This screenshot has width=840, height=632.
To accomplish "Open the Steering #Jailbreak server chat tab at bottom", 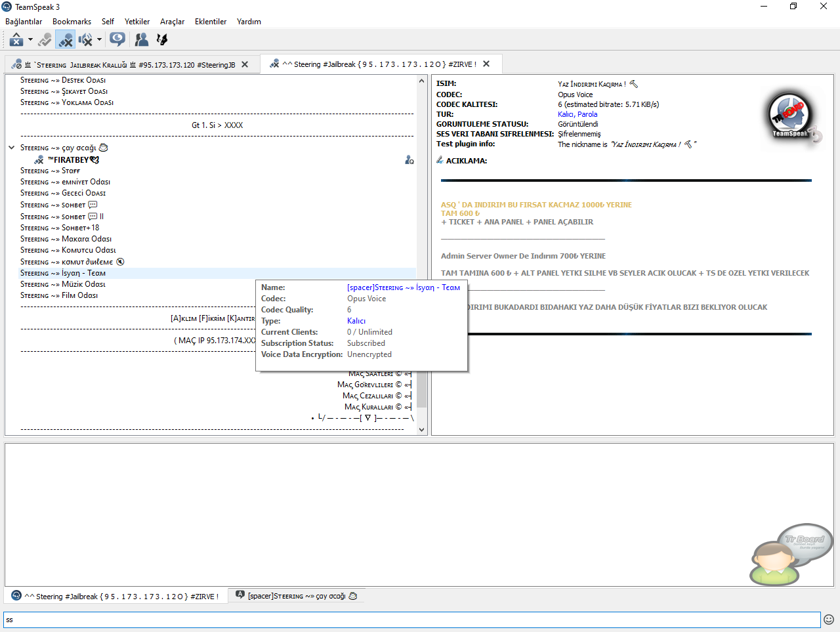I will pos(115,596).
